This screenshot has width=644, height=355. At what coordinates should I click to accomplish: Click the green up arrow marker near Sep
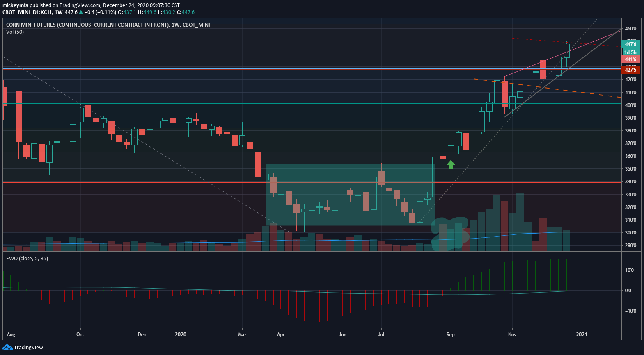(451, 164)
